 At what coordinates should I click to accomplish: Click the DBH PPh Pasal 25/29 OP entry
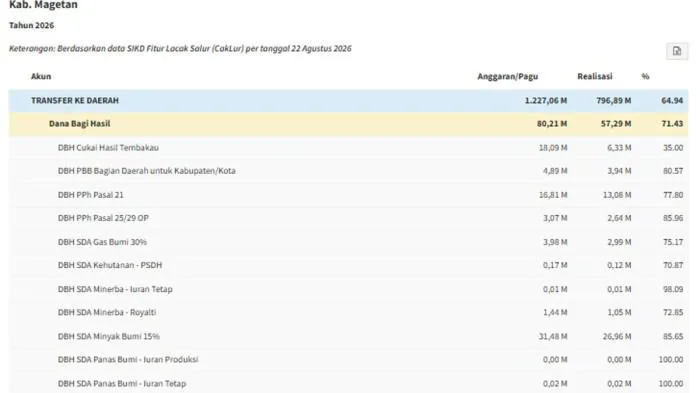(x=348, y=218)
